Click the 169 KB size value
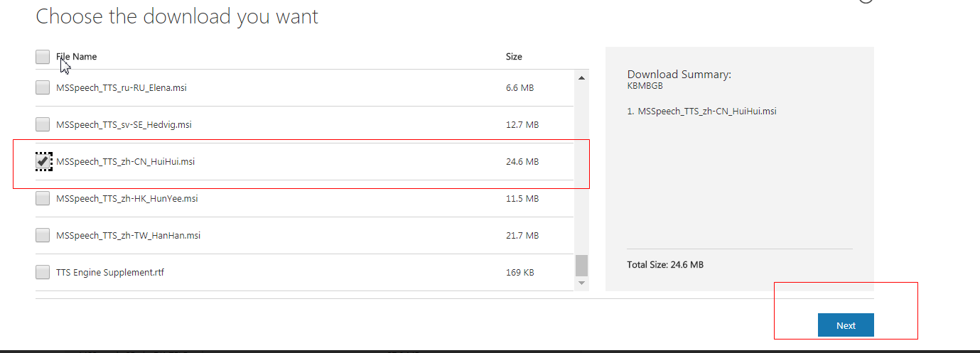This screenshot has height=353, width=980. pos(519,272)
